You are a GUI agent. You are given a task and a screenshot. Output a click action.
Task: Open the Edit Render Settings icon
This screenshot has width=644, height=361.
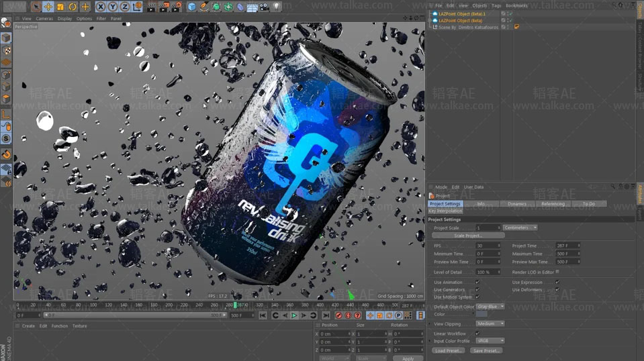coord(177,7)
